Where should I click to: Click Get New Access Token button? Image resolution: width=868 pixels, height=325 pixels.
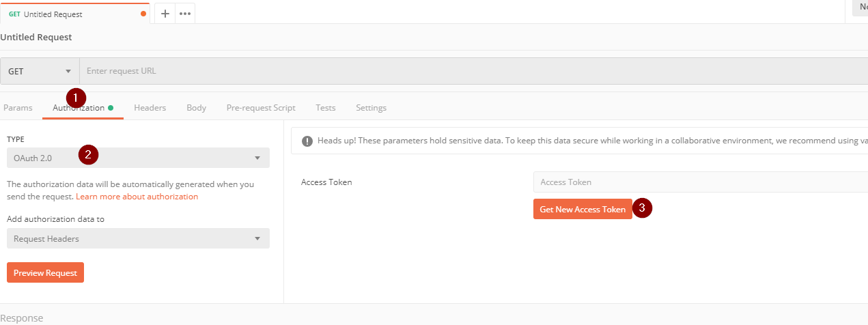click(x=583, y=209)
